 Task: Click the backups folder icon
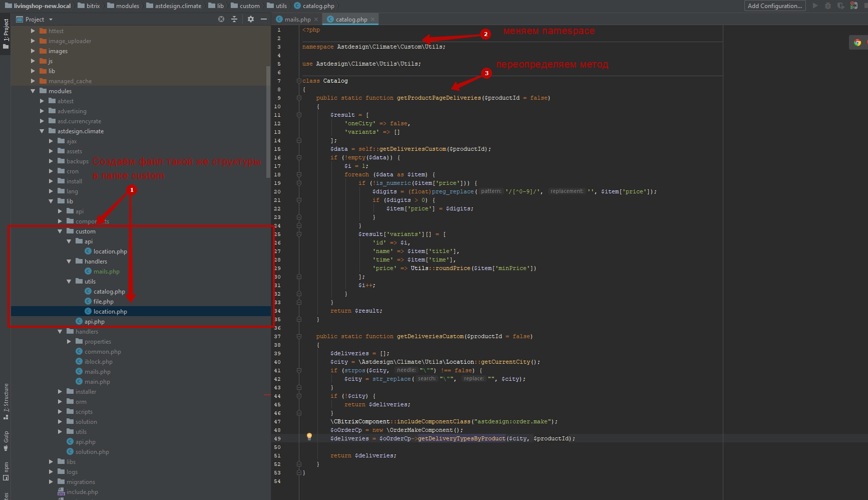(x=61, y=161)
